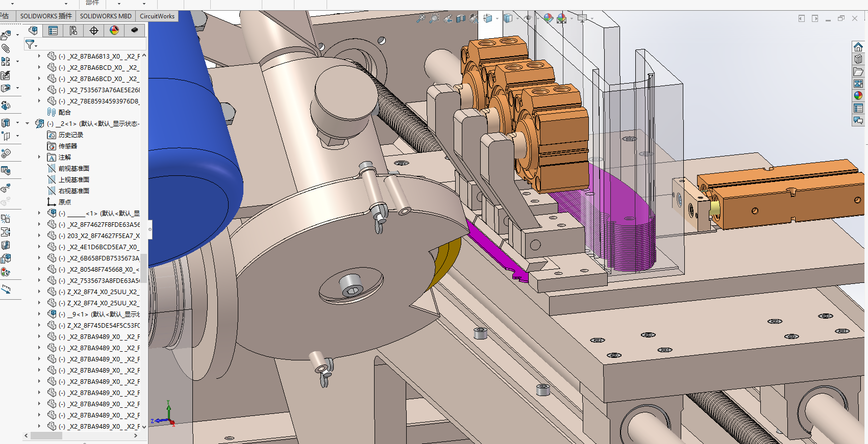The height and width of the screenshot is (444, 868).
Task: Click Bill of Materials icon in left toolbar
Action: click(6, 170)
